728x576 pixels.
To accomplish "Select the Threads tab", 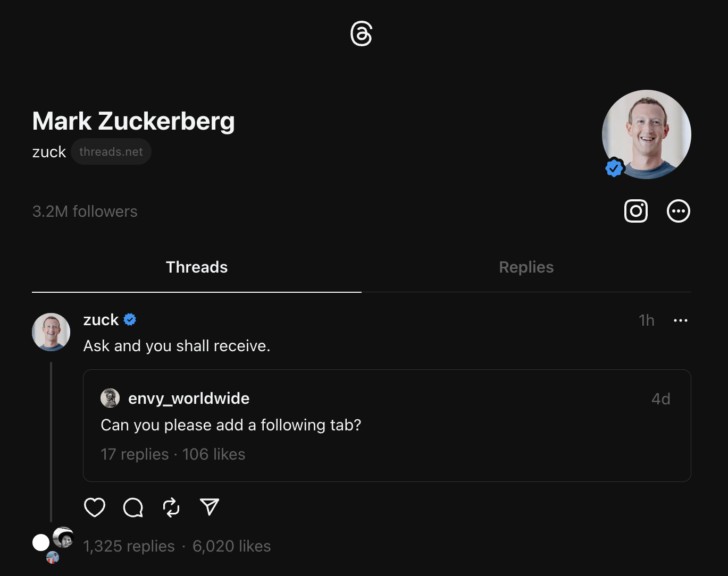I will [x=196, y=267].
